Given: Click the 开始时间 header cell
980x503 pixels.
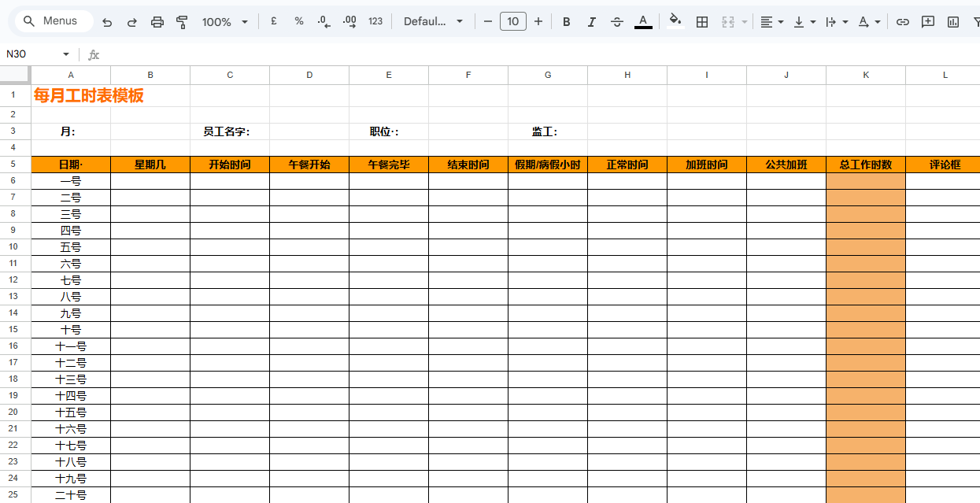Looking at the screenshot, I should coord(230,165).
